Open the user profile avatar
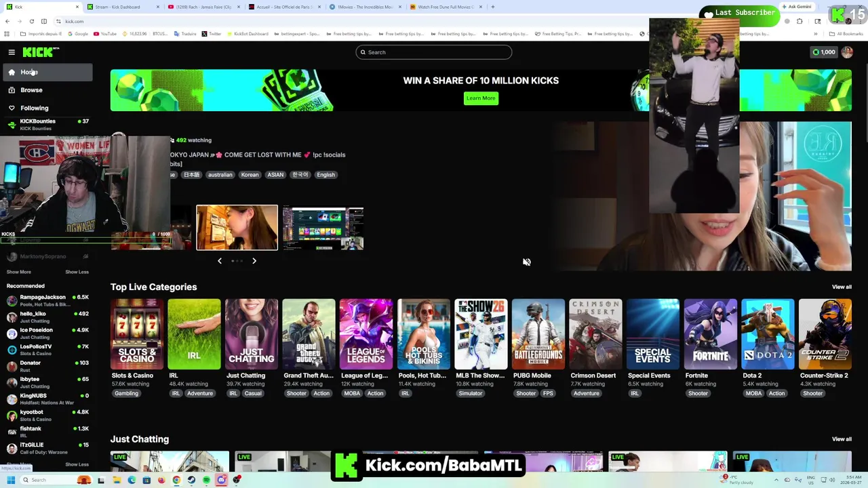The height and width of the screenshot is (488, 868). (x=847, y=52)
